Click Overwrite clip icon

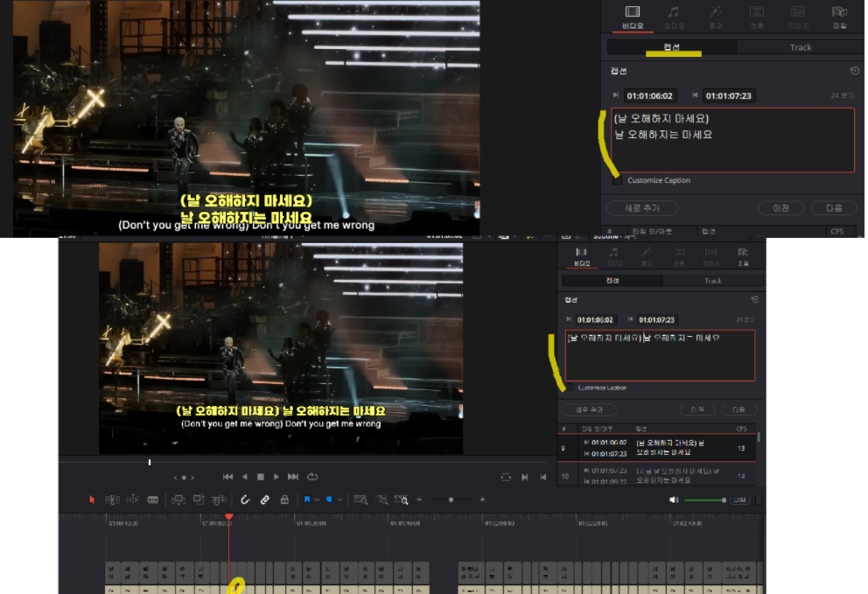coord(199,500)
